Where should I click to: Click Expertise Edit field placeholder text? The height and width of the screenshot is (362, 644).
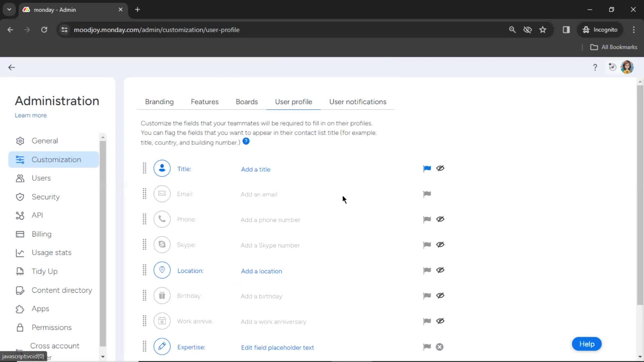277,347
